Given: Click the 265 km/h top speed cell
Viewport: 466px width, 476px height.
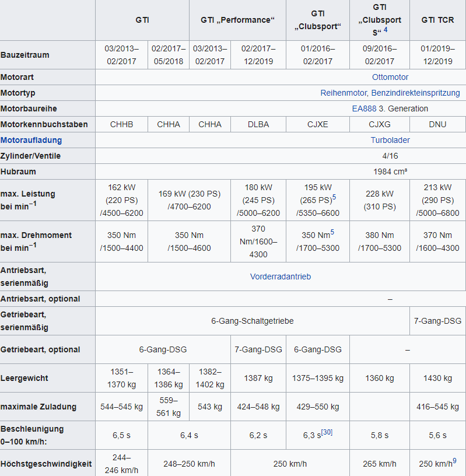Looking at the screenshot, I should pos(380,463).
